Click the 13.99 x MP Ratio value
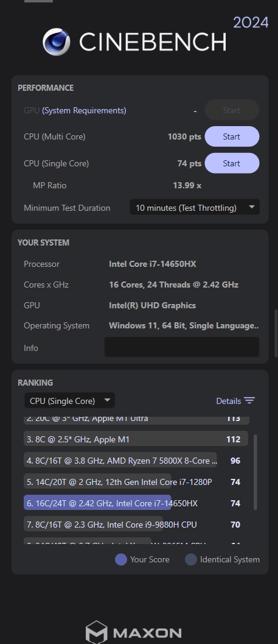Image resolution: width=278 pixels, height=644 pixels. 187,185
